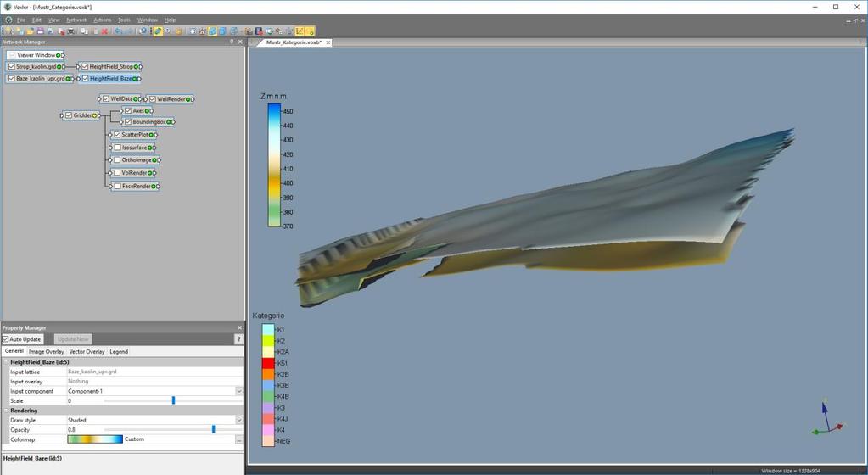
Task: Close the Property Manager panel
Action: pos(239,327)
